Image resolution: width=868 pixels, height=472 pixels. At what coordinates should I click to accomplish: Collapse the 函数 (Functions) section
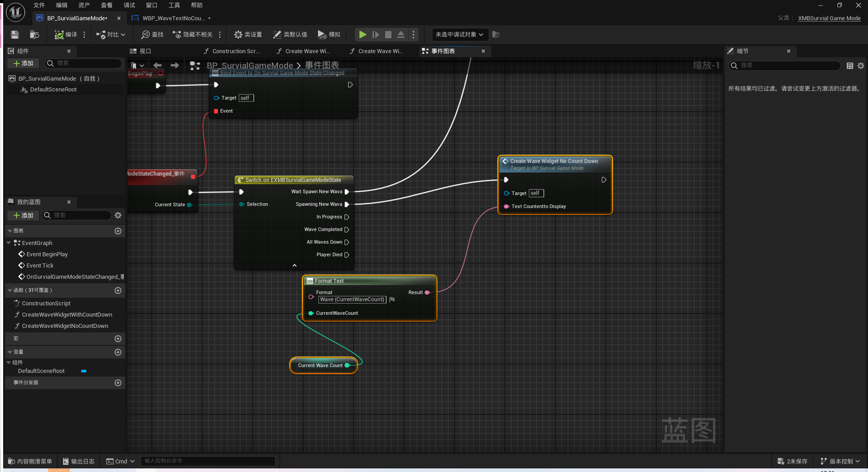tap(9, 290)
